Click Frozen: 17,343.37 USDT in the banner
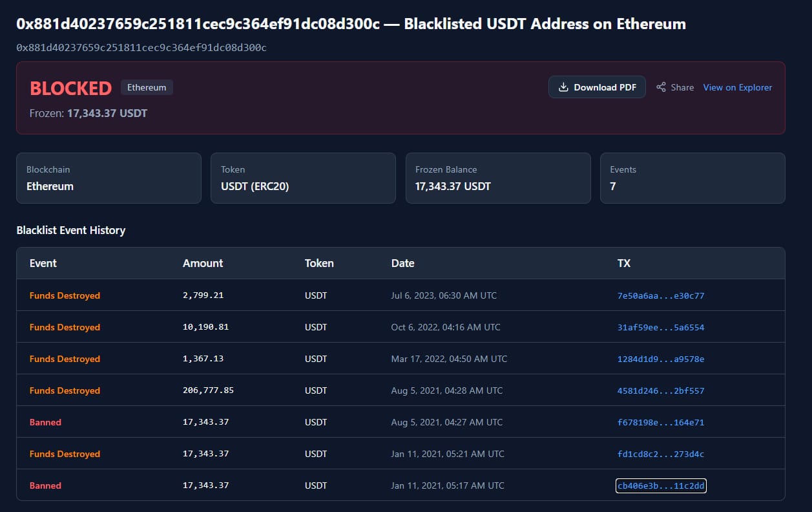Image resolution: width=812 pixels, height=512 pixels. point(88,113)
